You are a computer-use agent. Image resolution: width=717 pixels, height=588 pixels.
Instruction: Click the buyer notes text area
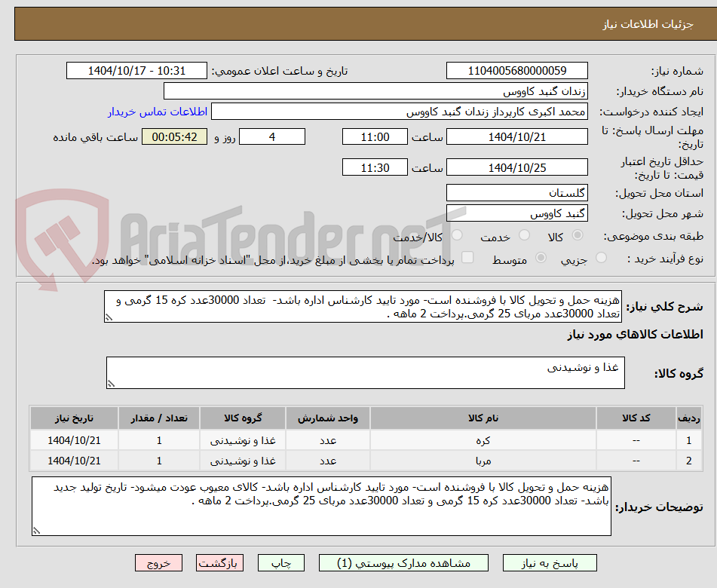321,506
